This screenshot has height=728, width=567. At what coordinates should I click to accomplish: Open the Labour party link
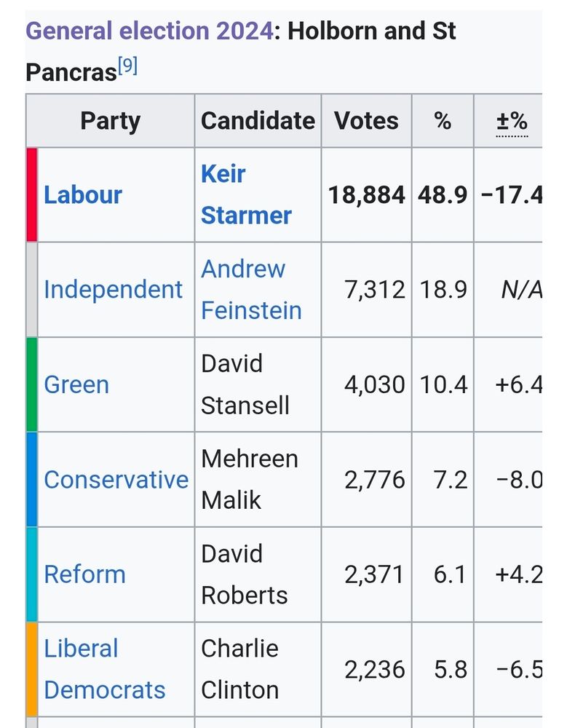[82, 195]
